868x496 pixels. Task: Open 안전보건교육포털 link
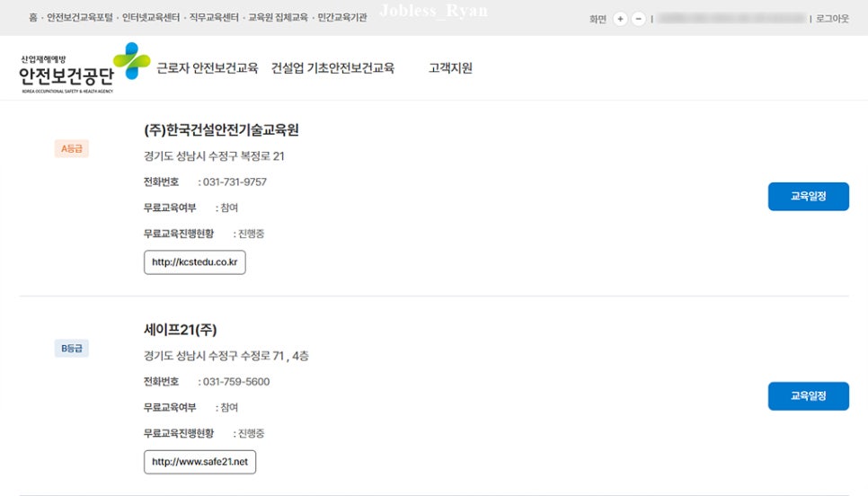pyautogui.click(x=80, y=18)
